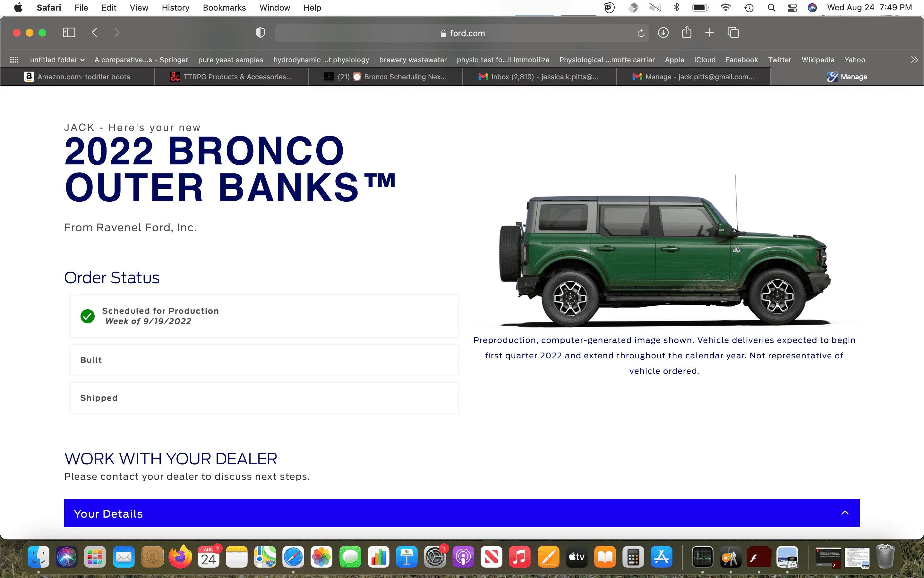Show Safari downloads

[663, 32]
